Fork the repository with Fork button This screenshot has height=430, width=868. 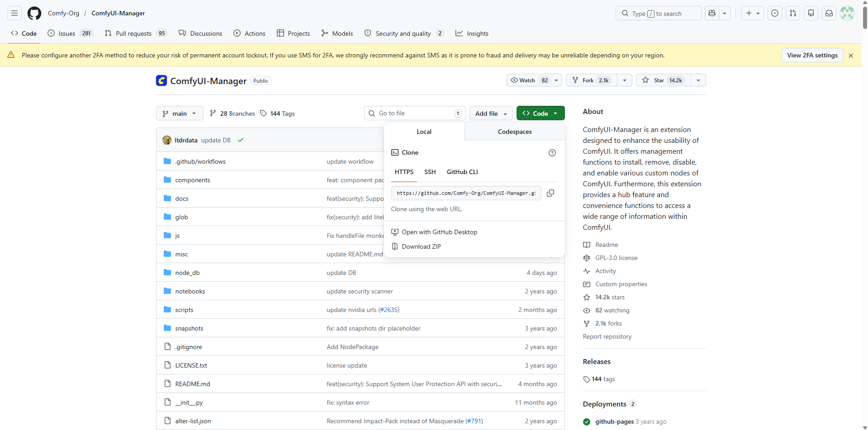(592, 80)
